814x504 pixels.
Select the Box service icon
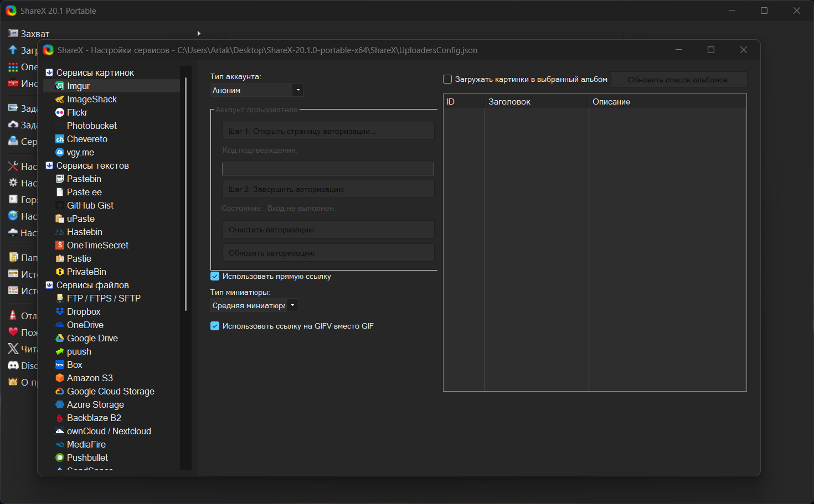(x=60, y=365)
